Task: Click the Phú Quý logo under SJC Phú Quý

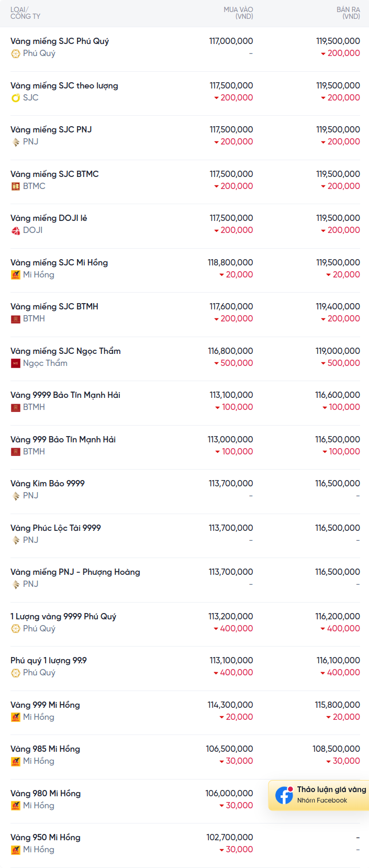Action: 16,53
